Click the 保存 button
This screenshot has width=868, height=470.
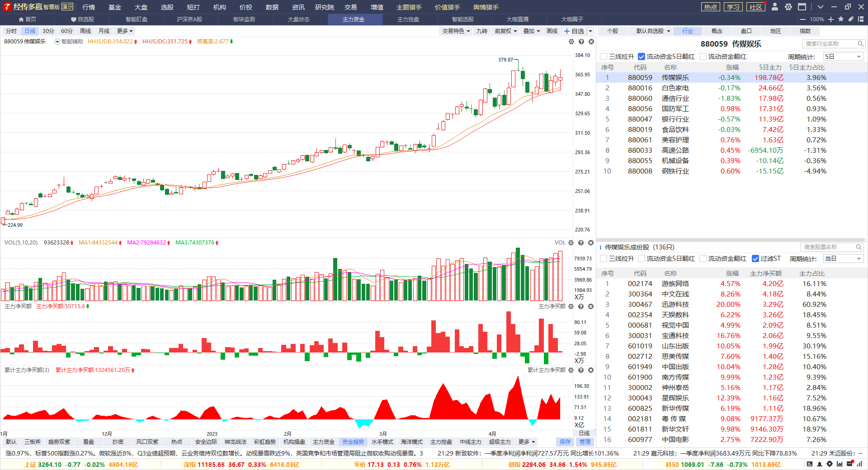565,442
